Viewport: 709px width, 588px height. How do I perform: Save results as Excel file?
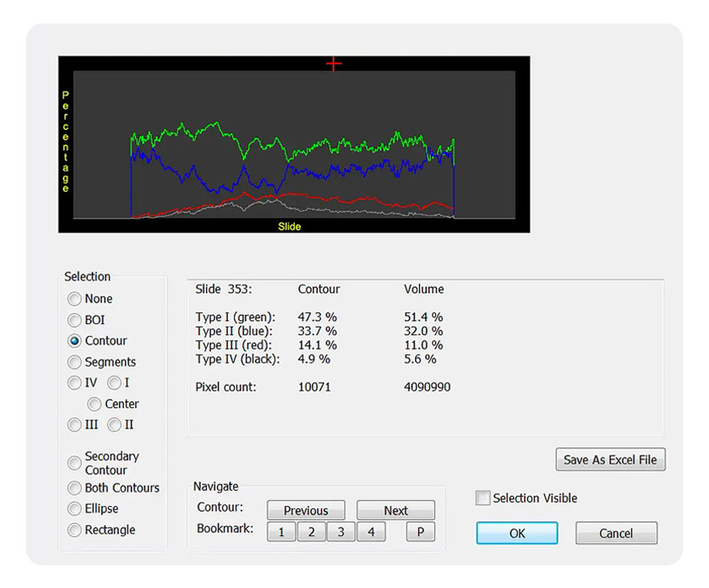coord(610,460)
